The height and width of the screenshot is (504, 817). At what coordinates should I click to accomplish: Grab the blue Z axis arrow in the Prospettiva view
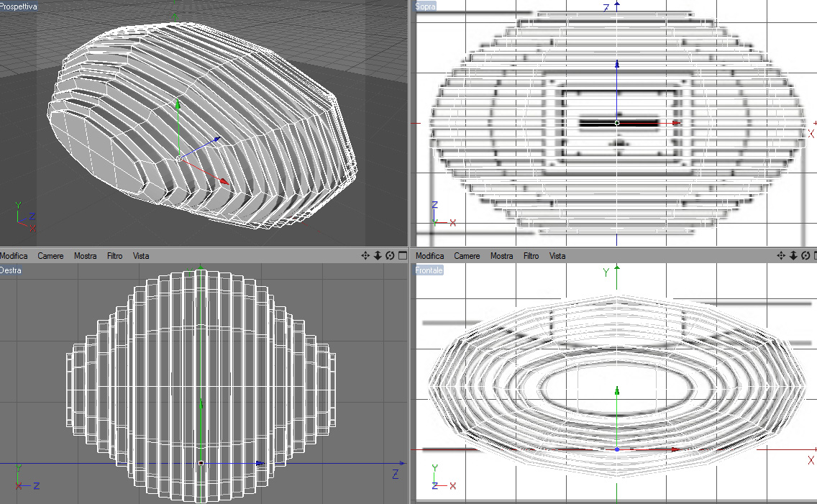click(216, 139)
